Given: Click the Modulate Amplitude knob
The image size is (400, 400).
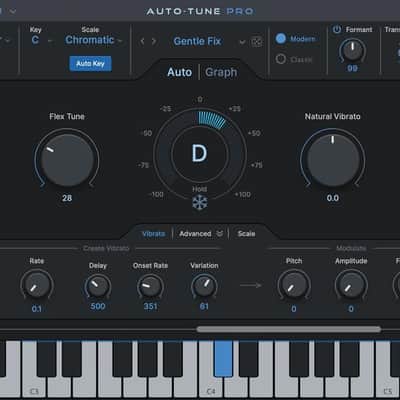Looking at the screenshot, I should [351, 285].
